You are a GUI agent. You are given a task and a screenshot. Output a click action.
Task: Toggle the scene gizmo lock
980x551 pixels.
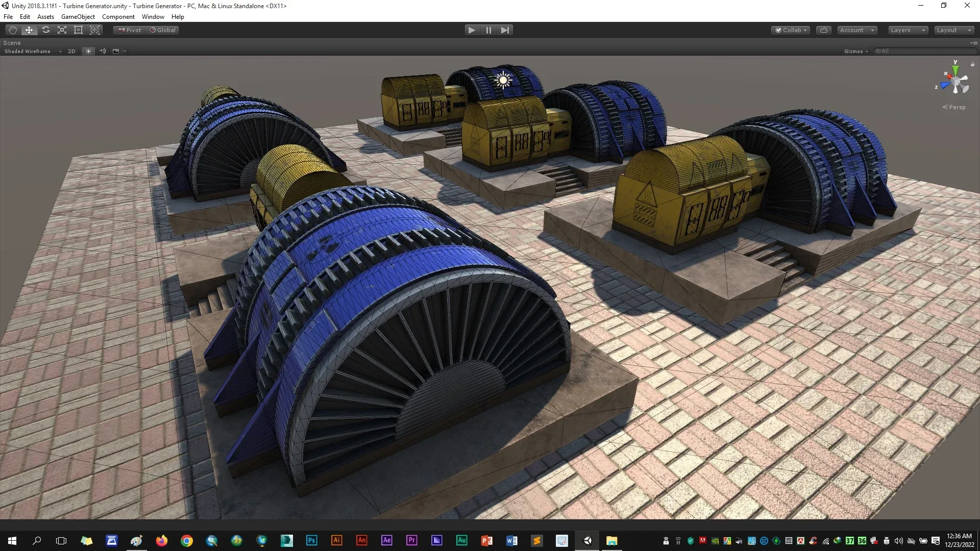[x=972, y=64]
